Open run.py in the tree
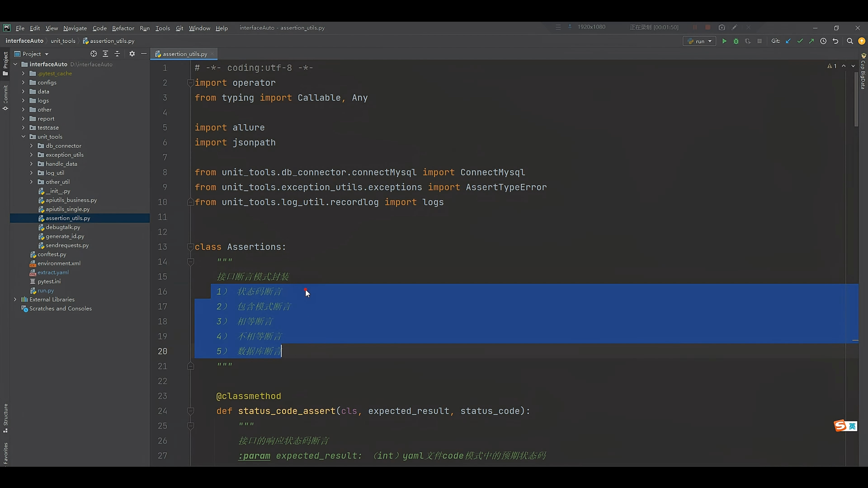The width and height of the screenshot is (868, 488). click(x=45, y=290)
